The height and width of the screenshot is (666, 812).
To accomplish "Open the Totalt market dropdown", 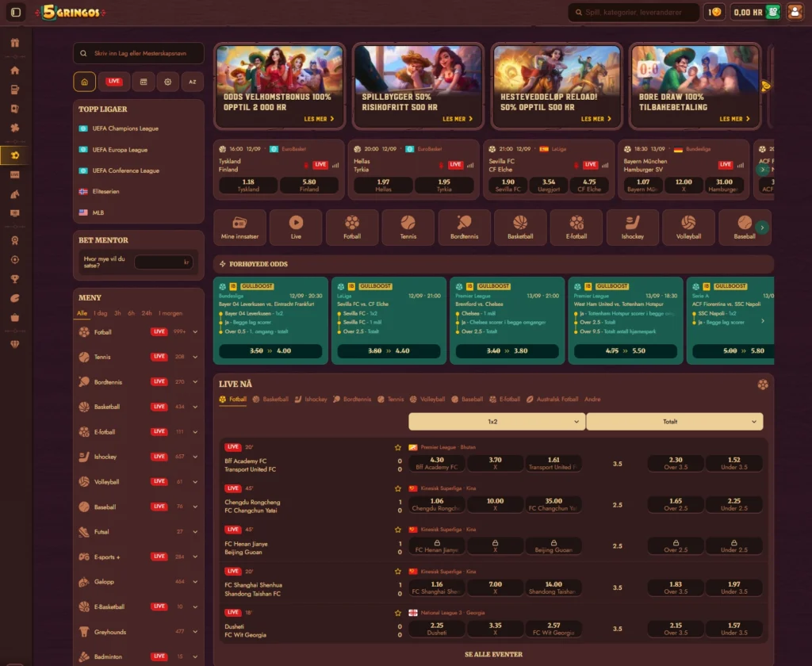I will coord(674,422).
